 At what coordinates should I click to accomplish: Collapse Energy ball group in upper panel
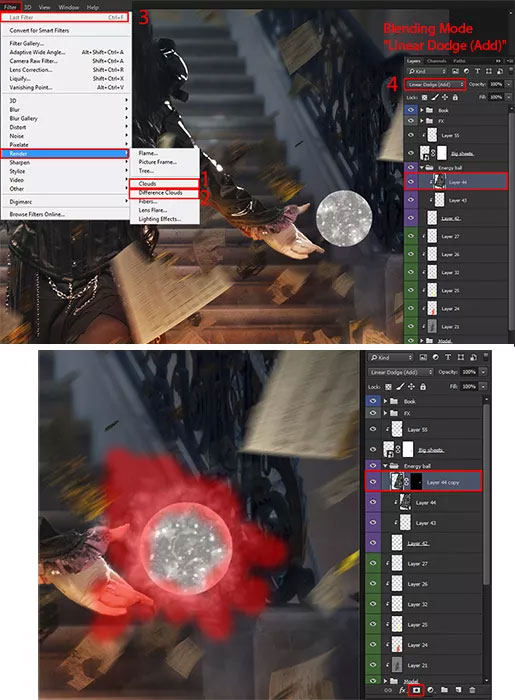coord(422,167)
